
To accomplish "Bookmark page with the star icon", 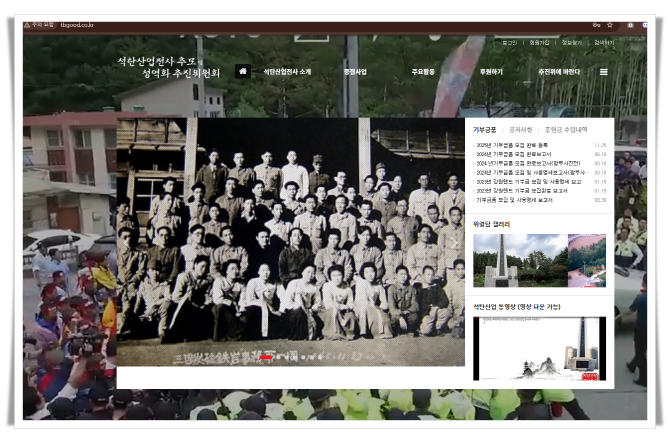I will (x=610, y=24).
